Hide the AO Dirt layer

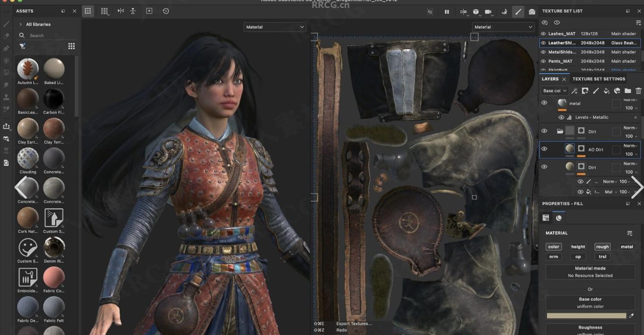tap(544, 149)
